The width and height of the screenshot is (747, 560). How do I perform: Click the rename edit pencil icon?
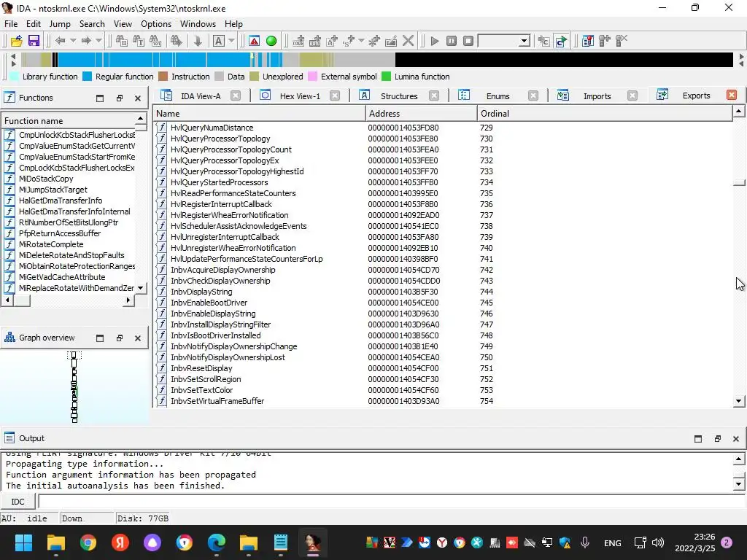coord(391,41)
